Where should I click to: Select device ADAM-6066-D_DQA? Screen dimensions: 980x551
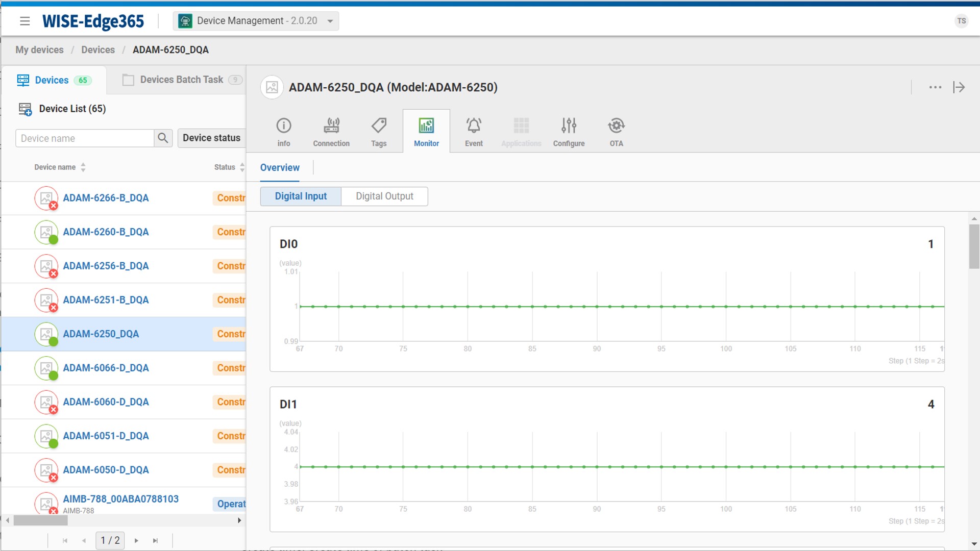coord(106,368)
